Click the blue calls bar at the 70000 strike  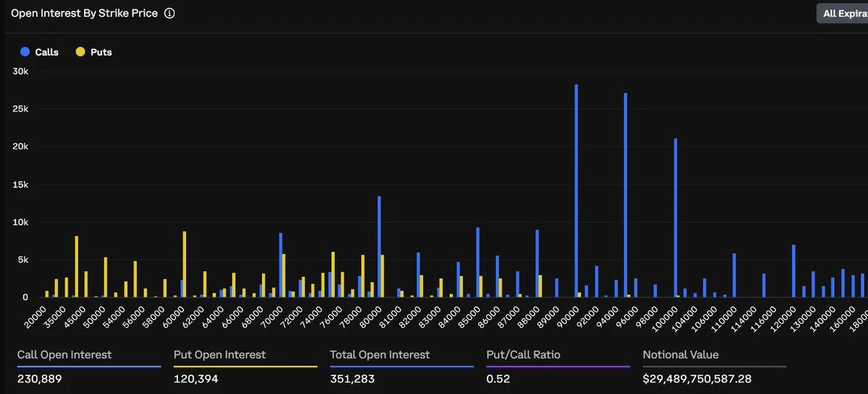[x=280, y=265]
